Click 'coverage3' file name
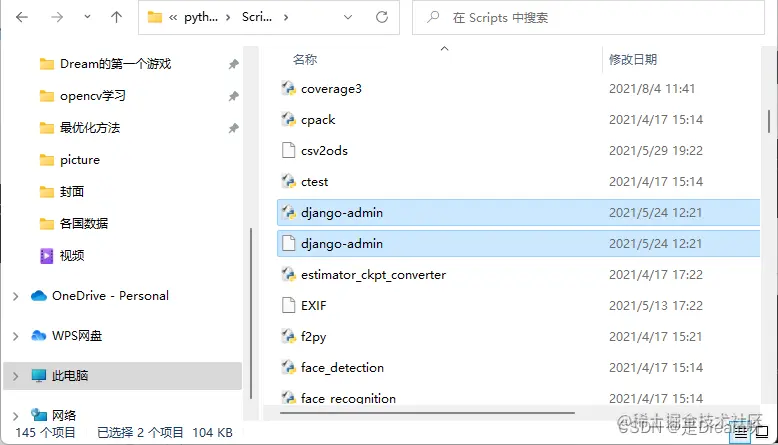Screen dimensions: 778x445 (x=331, y=89)
